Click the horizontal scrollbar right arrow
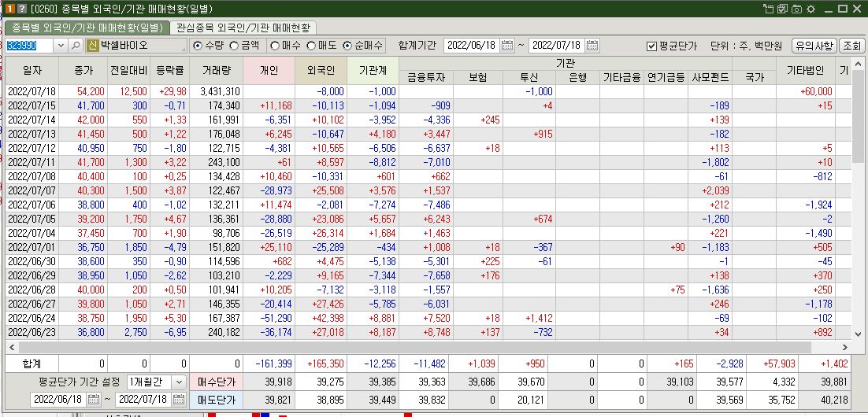The height and width of the screenshot is (417, 868). tap(844, 347)
